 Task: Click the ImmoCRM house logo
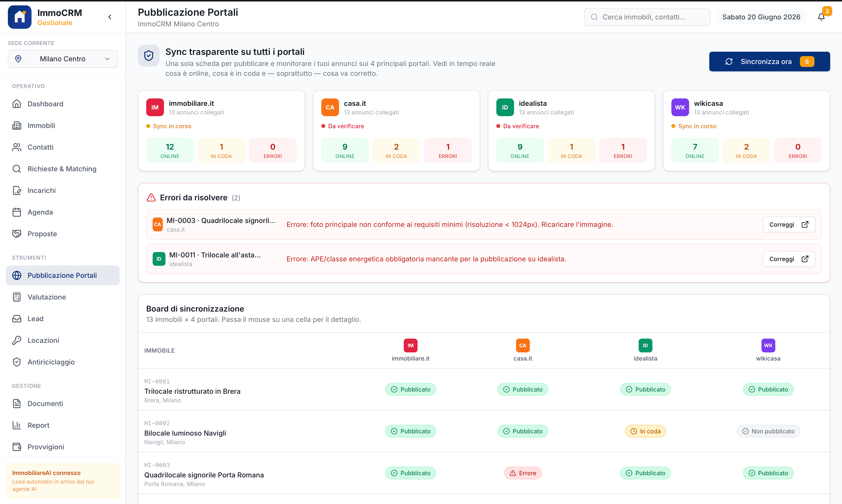point(20,17)
